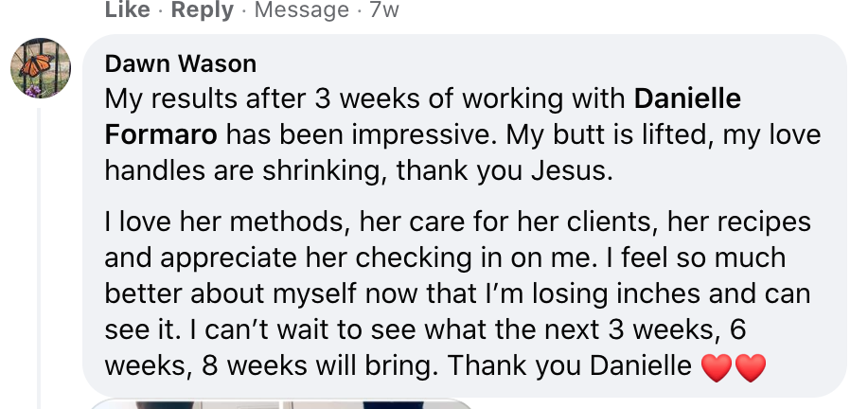The image size is (868, 409).
Task: Open the left attached photo thumbnail
Action: [186, 404]
